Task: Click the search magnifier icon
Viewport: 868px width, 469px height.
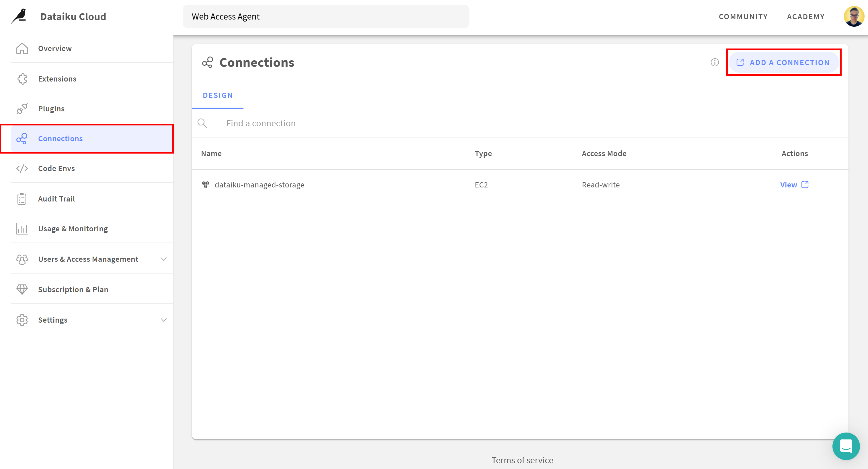Action: click(x=202, y=123)
